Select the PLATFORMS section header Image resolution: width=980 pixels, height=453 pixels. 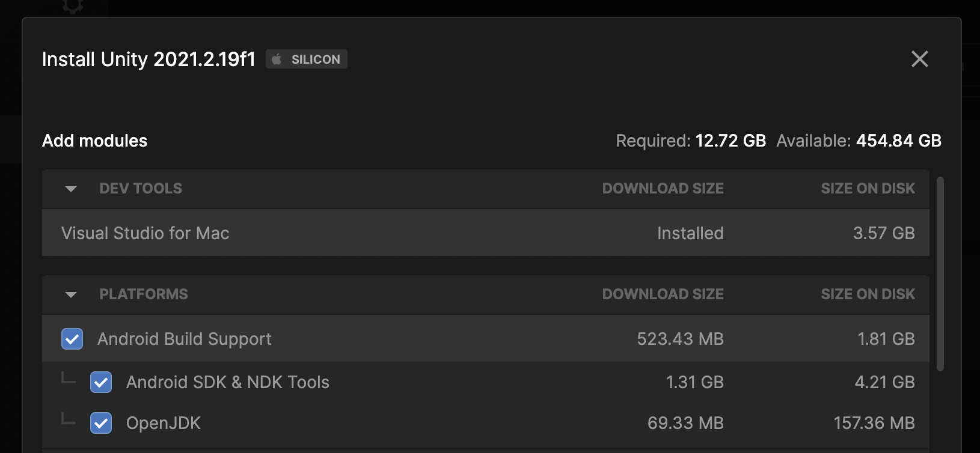tap(144, 294)
